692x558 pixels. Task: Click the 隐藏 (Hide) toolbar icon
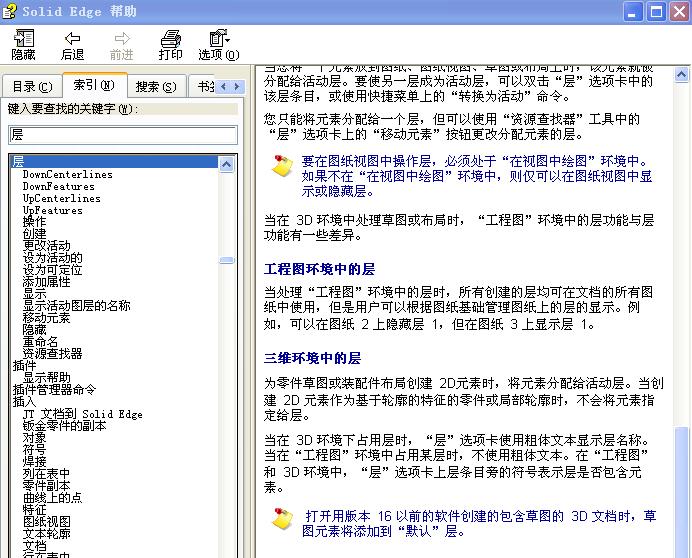[23, 45]
